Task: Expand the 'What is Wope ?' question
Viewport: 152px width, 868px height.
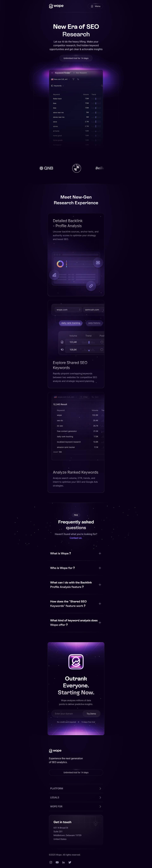Action: (76, 553)
